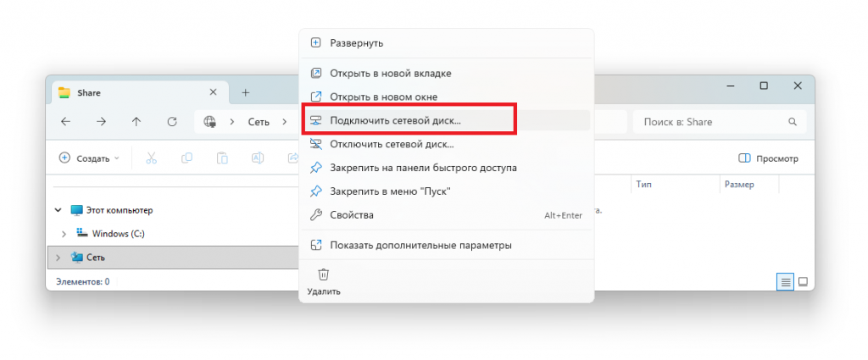Click the wrench Properties icon
The image size is (868, 360).
pos(315,215)
